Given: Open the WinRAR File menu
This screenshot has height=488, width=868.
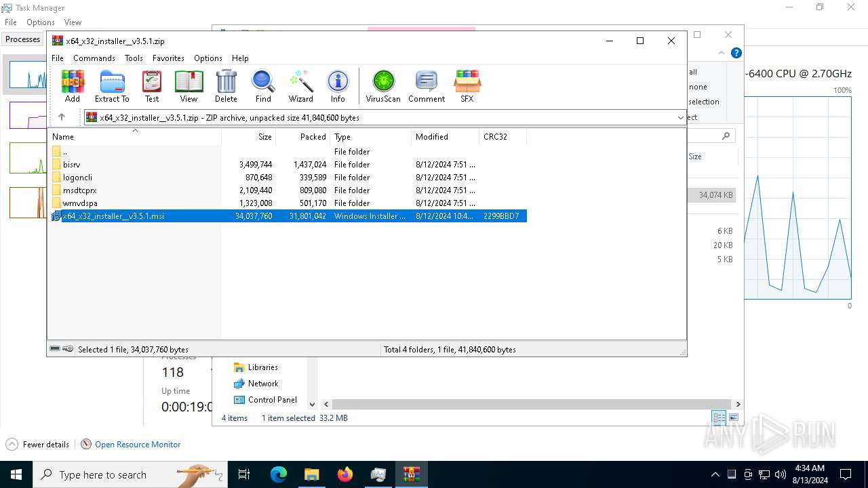Looking at the screenshot, I should (x=58, y=58).
